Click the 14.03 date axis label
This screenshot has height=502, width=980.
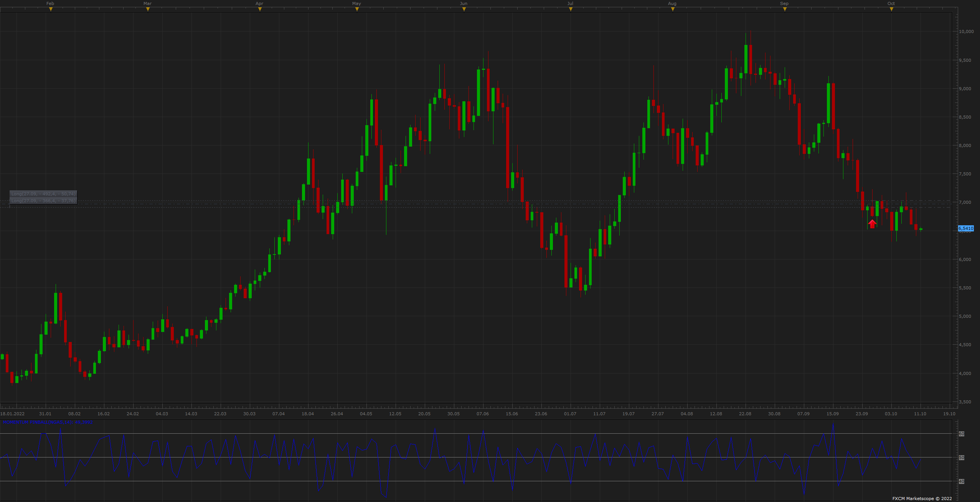(191, 414)
